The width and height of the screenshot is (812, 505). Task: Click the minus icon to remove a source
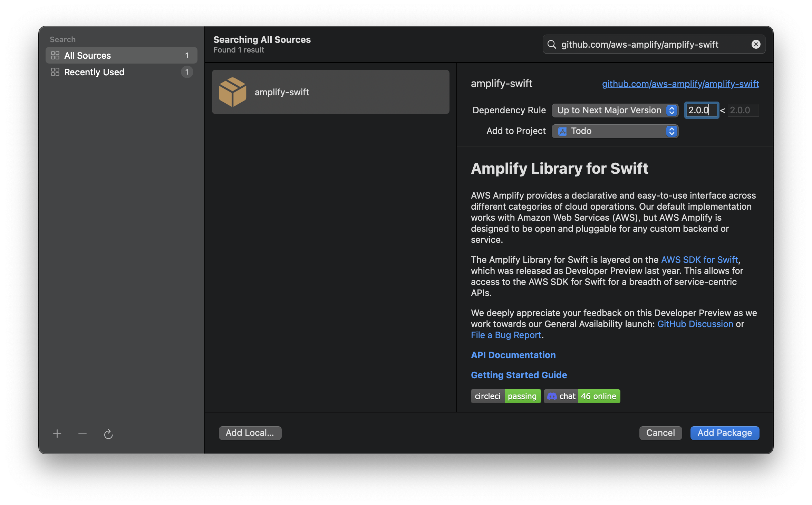click(83, 433)
